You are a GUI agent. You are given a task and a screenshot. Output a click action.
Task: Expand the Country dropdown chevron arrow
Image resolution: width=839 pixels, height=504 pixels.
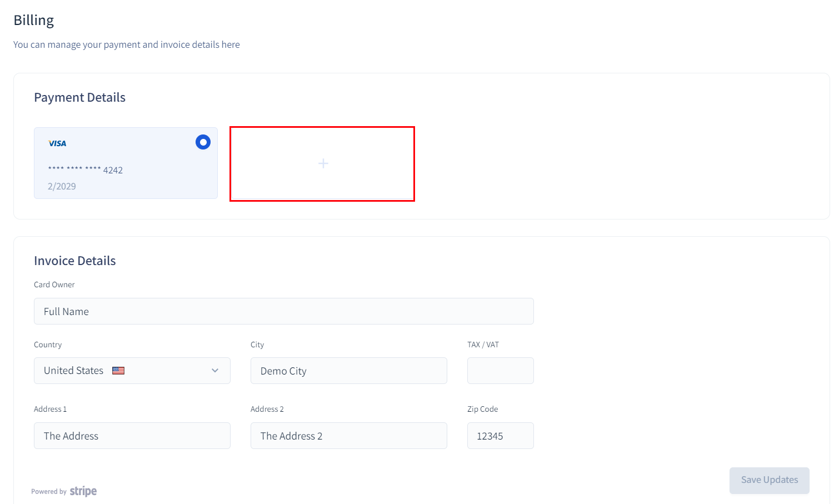[215, 371]
